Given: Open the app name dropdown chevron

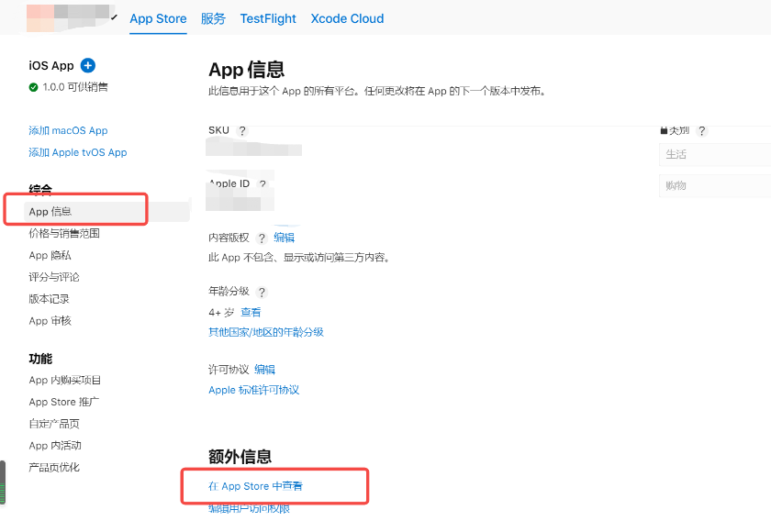Looking at the screenshot, I should (x=114, y=17).
